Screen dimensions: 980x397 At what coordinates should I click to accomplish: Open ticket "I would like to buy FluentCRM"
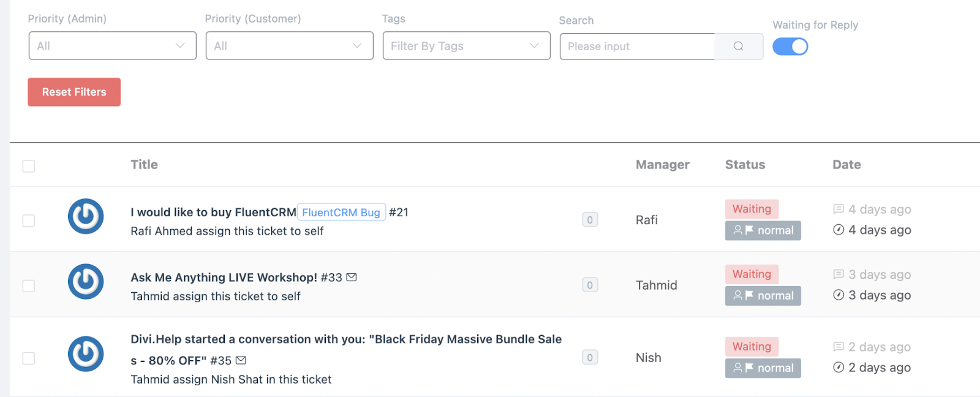coord(213,213)
